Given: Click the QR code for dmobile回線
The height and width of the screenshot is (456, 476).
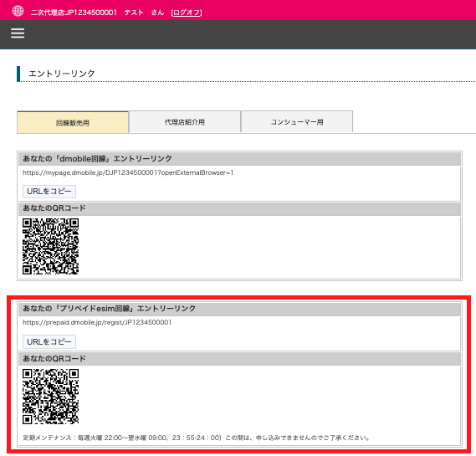Looking at the screenshot, I should [x=51, y=246].
